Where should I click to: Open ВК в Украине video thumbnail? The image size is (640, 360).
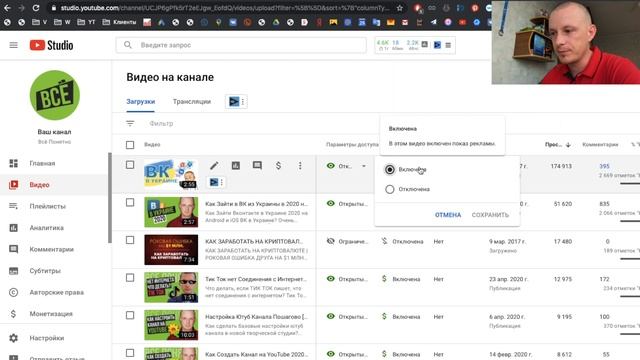click(171, 174)
